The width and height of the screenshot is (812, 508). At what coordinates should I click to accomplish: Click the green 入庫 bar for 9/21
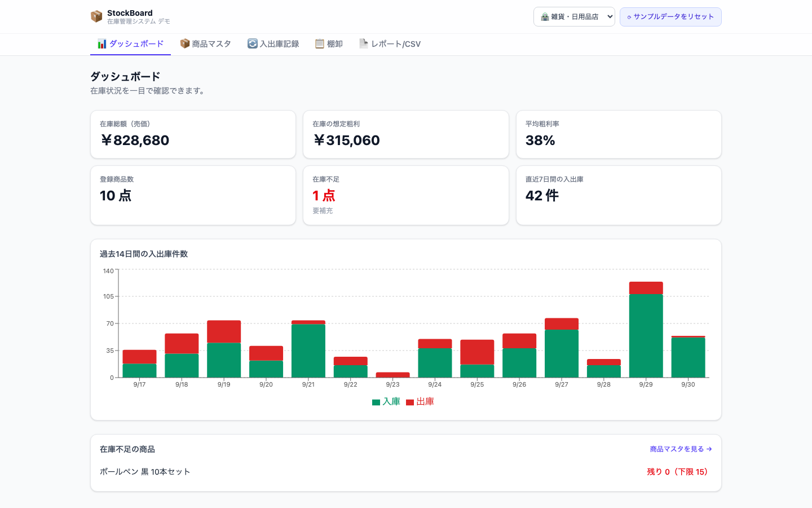point(308,351)
